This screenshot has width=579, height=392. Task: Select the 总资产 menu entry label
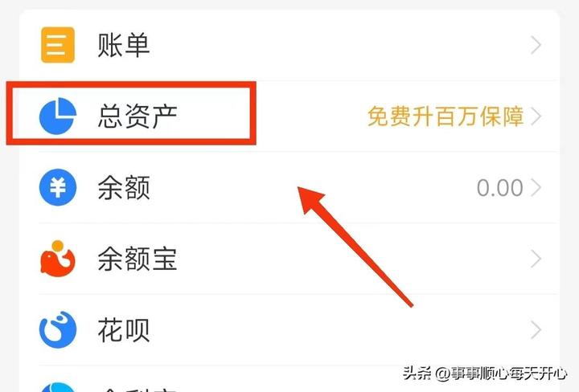138,116
